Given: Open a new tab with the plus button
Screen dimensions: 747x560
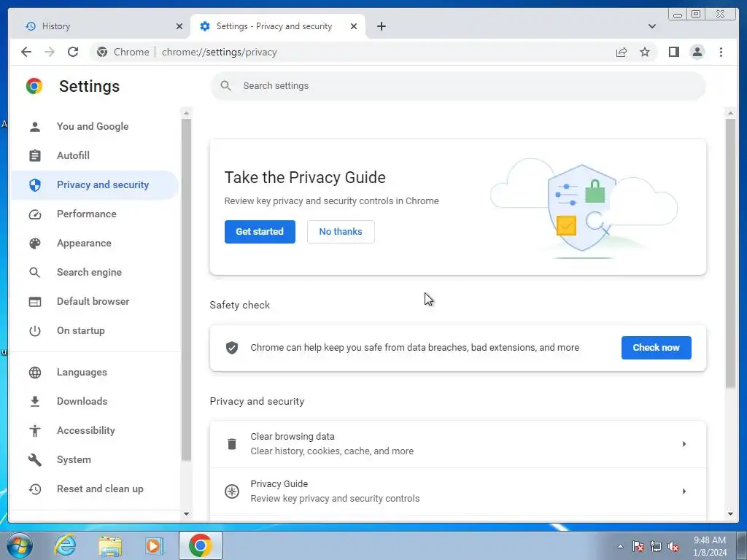Looking at the screenshot, I should (381, 26).
